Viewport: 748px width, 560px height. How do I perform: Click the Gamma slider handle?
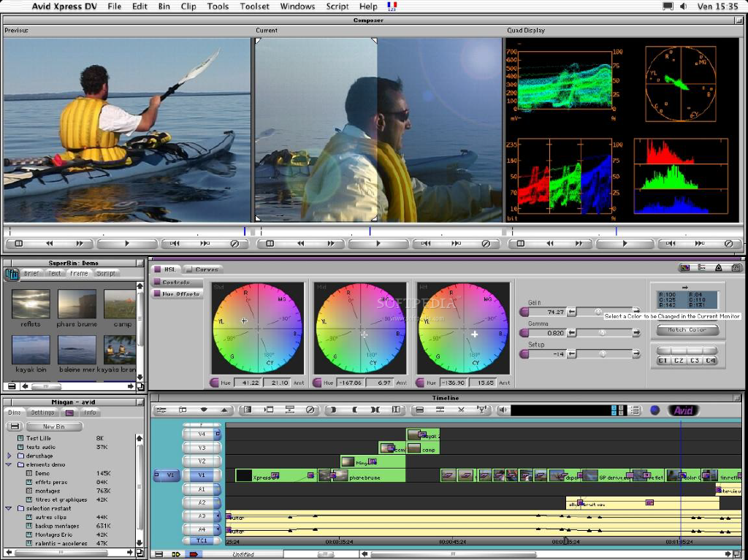point(603,333)
